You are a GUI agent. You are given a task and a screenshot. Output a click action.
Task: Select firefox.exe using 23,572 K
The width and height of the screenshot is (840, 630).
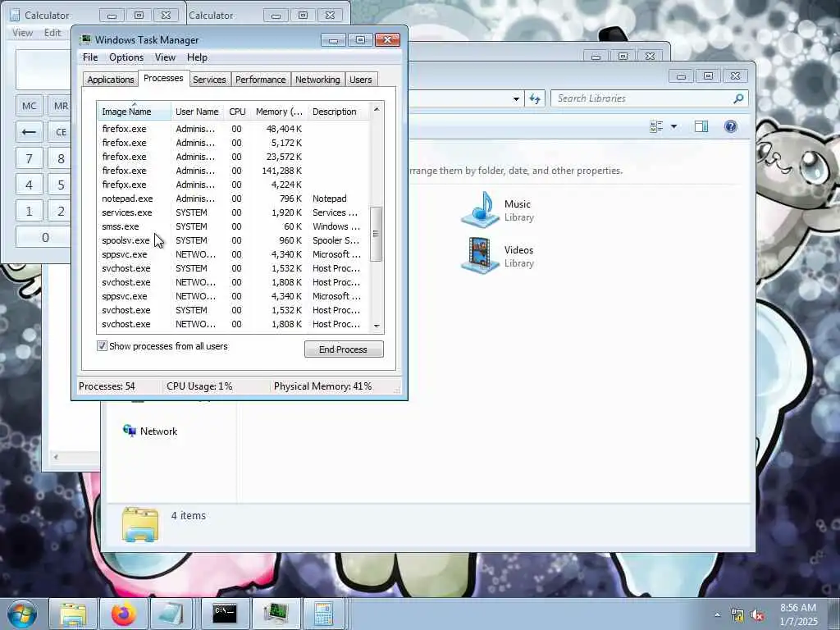pos(233,157)
